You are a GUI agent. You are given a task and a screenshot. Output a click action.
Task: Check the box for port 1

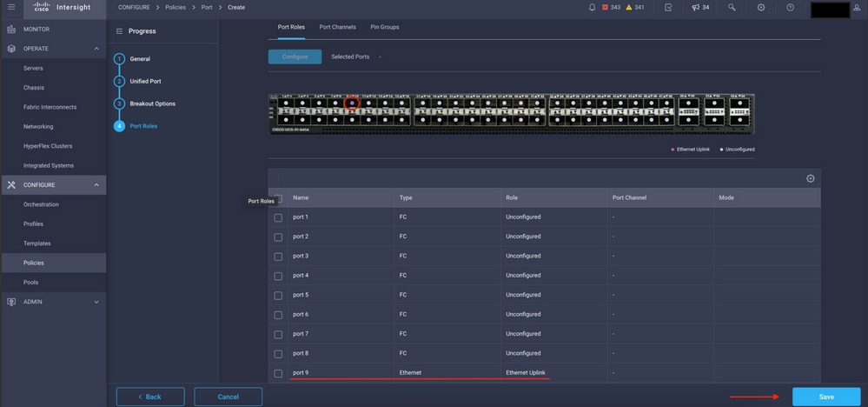pyautogui.click(x=278, y=217)
